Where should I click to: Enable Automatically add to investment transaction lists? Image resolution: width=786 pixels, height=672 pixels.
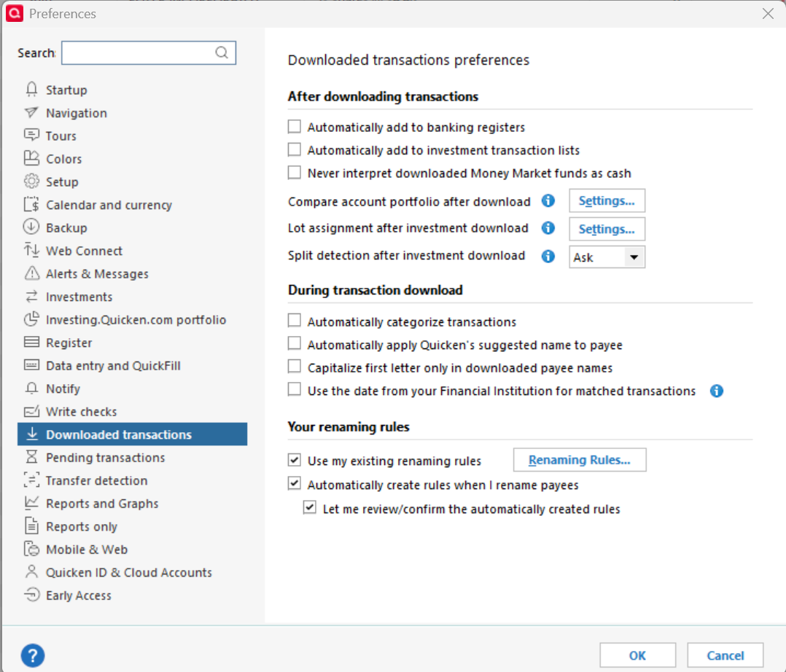pos(295,150)
